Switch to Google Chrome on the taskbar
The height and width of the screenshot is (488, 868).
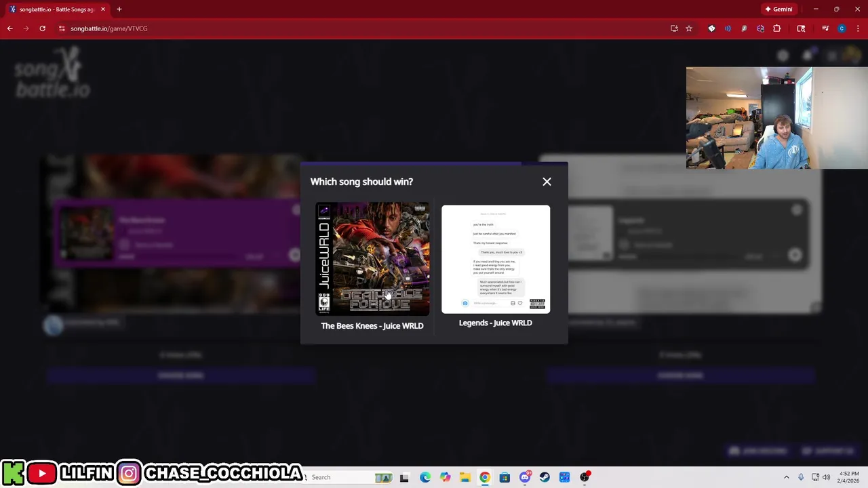tap(485, 477)
